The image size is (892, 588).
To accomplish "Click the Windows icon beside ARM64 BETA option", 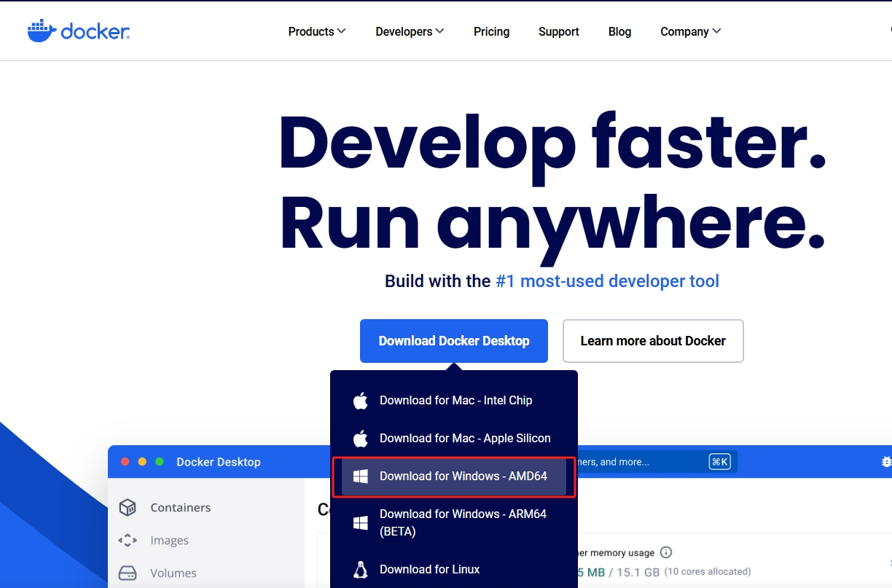I will pyautogui.click(x=359, y=522).
